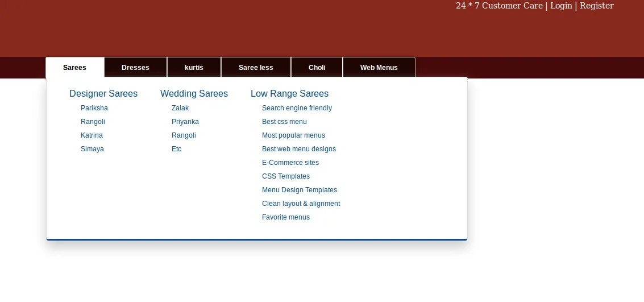The image size is (644, 302).
Task: Select Rangoli under Designer Sarees
Action: click(93, 122)
